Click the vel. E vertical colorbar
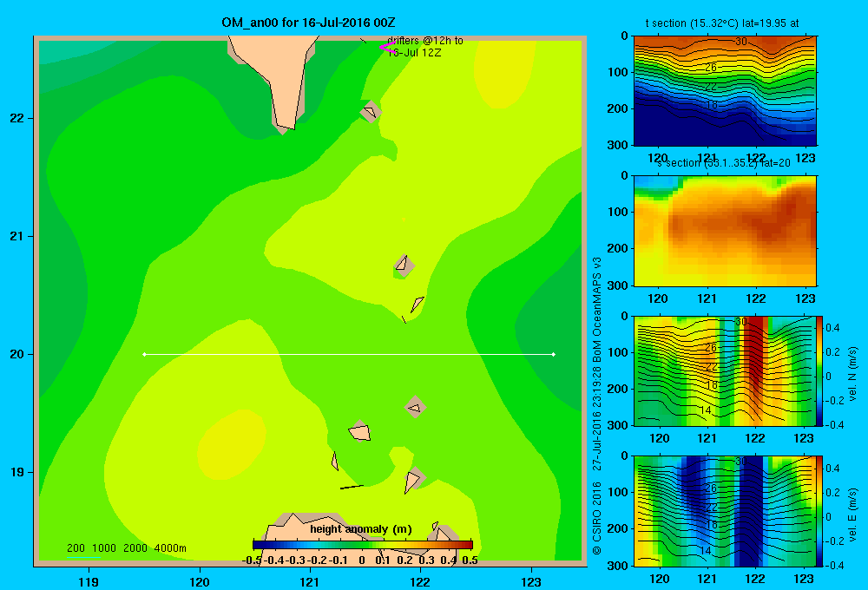Image resolution: width=868 pixels, height=590 pixels. point(820,511)
